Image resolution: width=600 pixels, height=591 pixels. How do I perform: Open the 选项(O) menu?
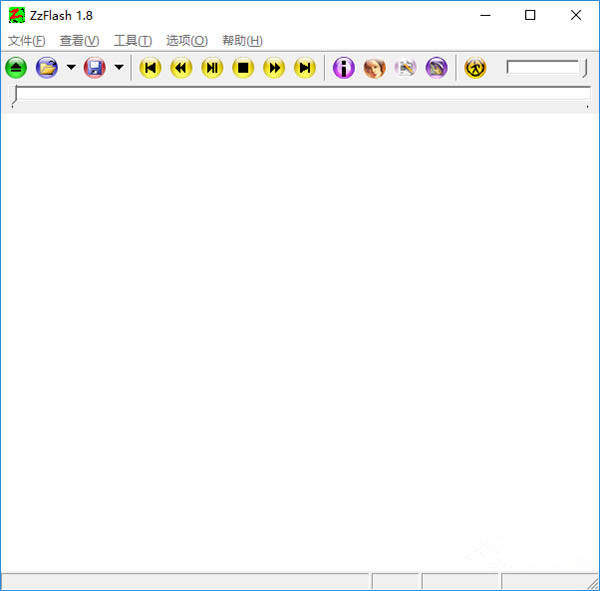coord(186,41)
